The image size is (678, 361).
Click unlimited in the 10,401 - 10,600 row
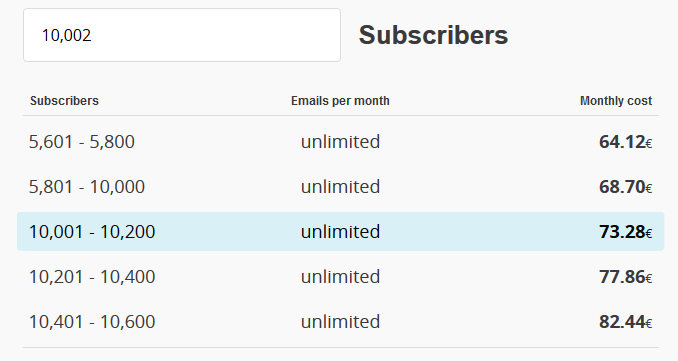click(x=340, y=322)
